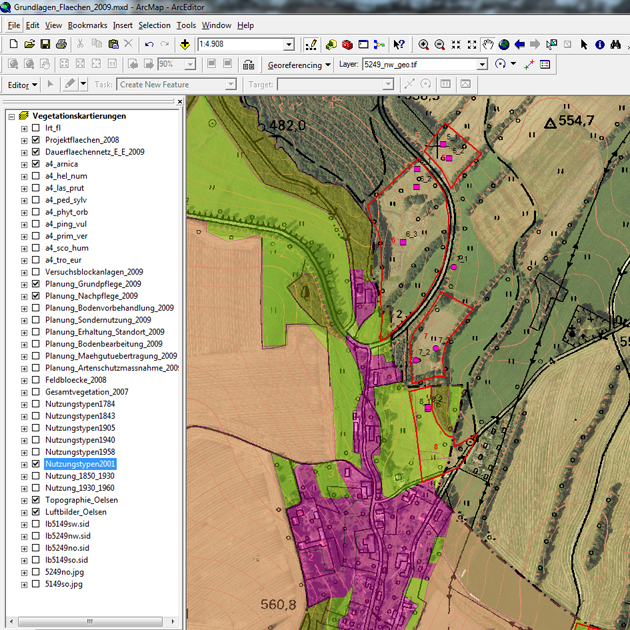630x630 pixels.
Task: Select the Nutzungstypen1784 layer name
Action: [x=80, y=404]
